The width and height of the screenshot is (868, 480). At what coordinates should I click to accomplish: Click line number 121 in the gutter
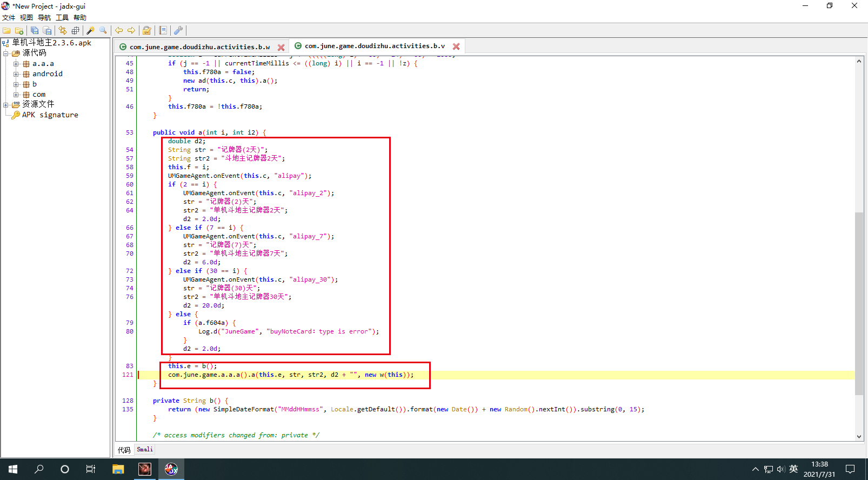(128, 375)
